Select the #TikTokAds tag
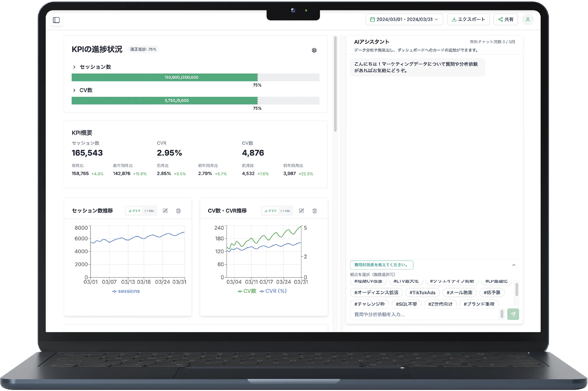This screenshot has height=391, width=588. tap(422, 292)
